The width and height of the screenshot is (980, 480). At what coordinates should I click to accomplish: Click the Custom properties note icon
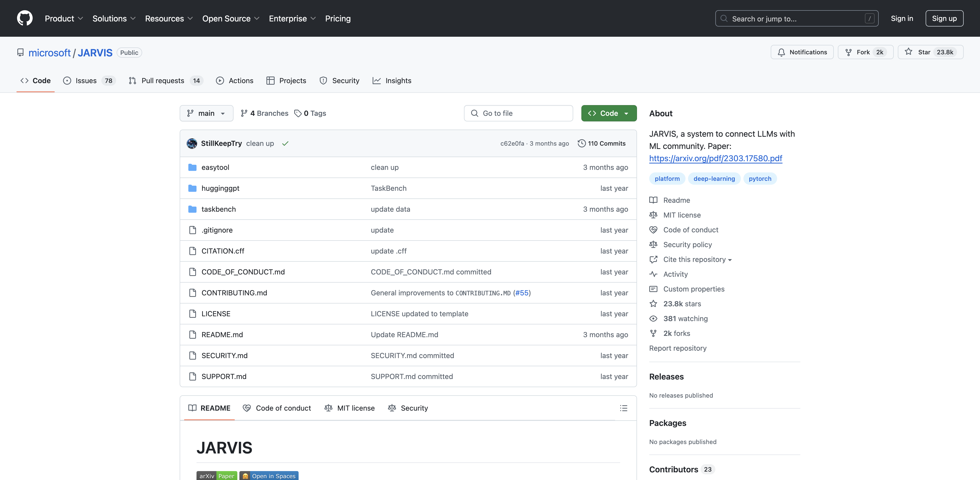(x=653, y=289)
